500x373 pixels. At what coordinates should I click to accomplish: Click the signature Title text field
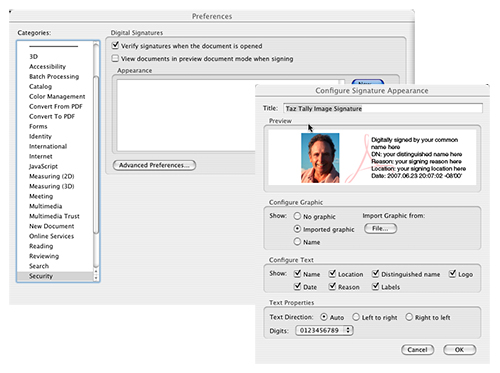[x=383, y=108]
